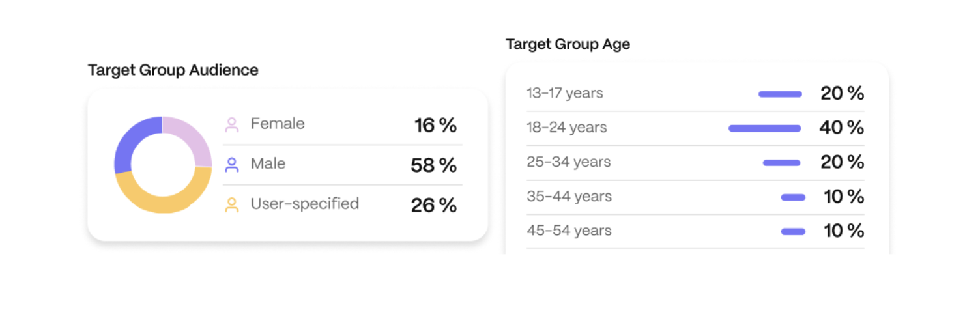This screenshot has height=310, width=980.
Task: Click the 18–24 years progress bar
Action: click(x=764, y=128)
